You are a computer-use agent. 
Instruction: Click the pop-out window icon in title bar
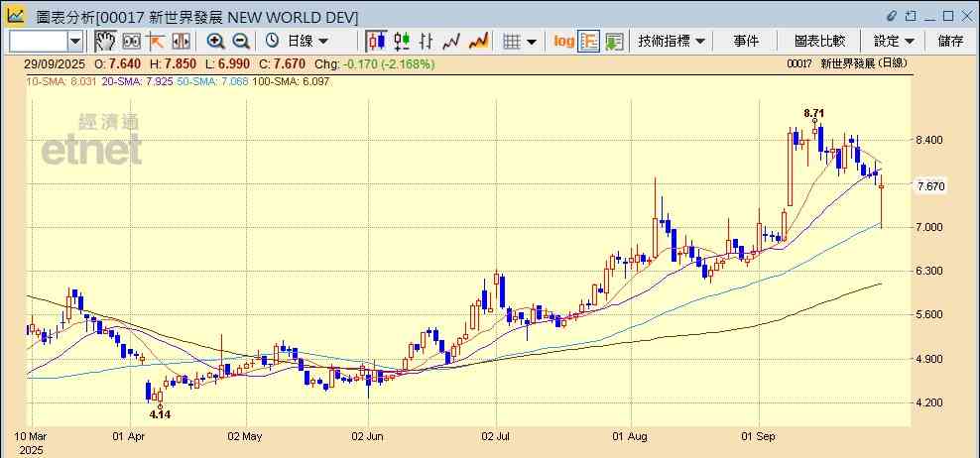(911, 16)
